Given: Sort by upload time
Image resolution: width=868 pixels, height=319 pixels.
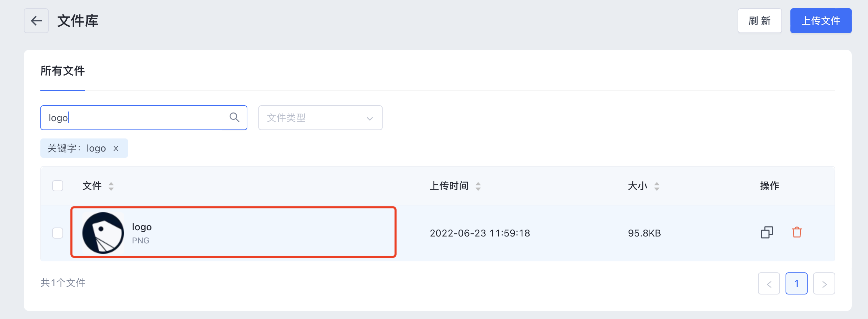Looking at the screenshot, I should pyautogui.click(x=478, y=186).
